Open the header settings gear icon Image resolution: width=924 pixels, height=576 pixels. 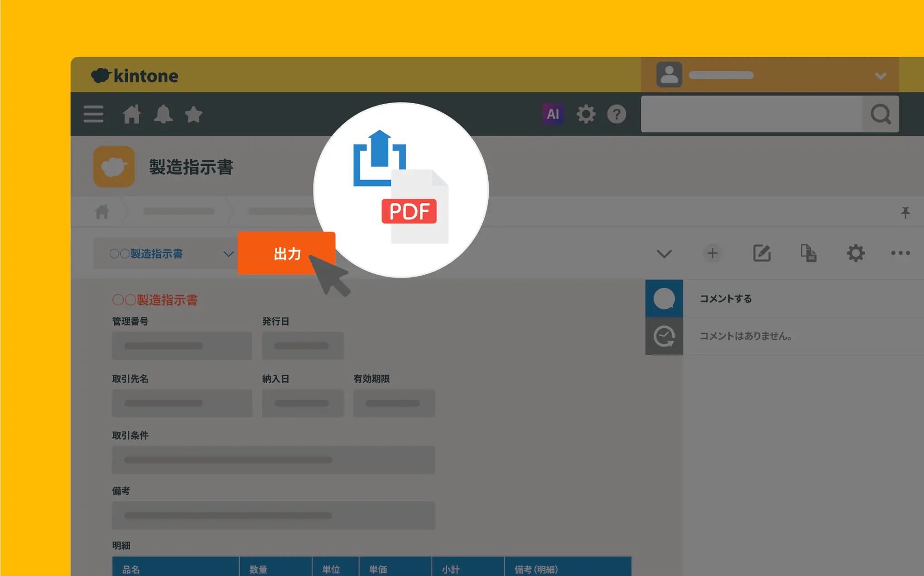pos(586,114)
